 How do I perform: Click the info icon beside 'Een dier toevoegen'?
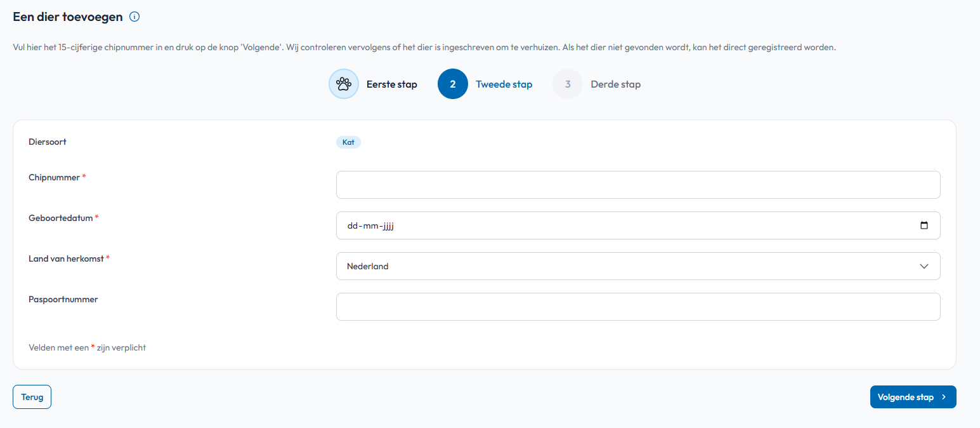pyautogui.click(x=134, y=17)
